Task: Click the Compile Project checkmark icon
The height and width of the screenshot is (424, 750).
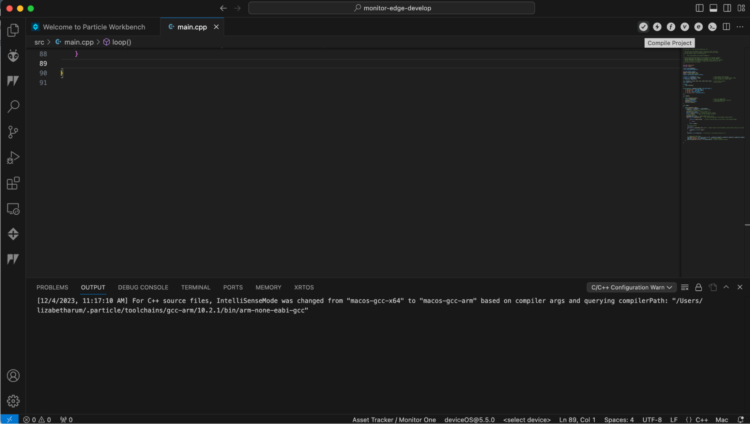Action: 644,27
